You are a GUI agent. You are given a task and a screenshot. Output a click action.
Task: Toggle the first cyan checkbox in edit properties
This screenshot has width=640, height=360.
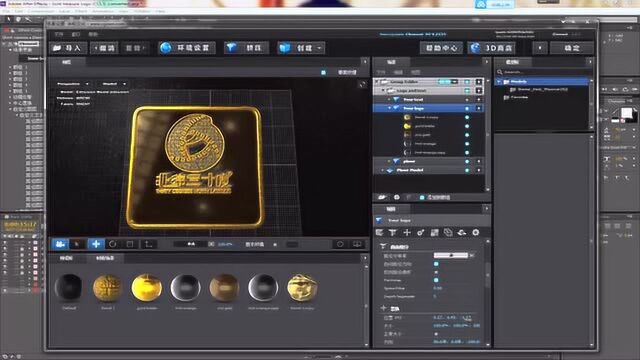[436, 264]
